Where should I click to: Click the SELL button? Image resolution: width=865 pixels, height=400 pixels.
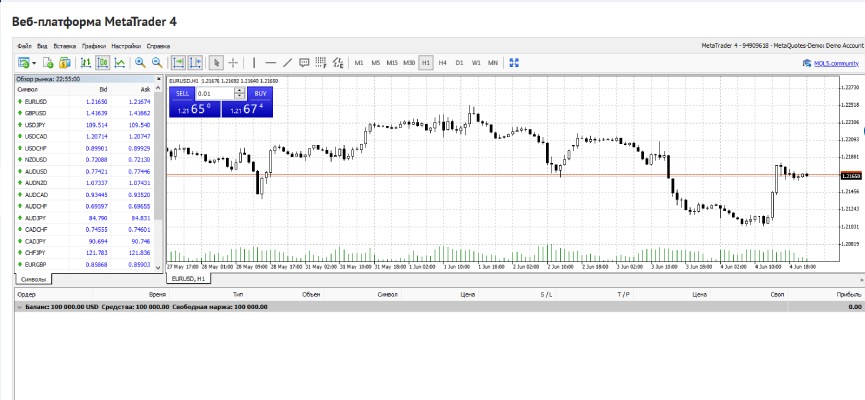(182, 94)
